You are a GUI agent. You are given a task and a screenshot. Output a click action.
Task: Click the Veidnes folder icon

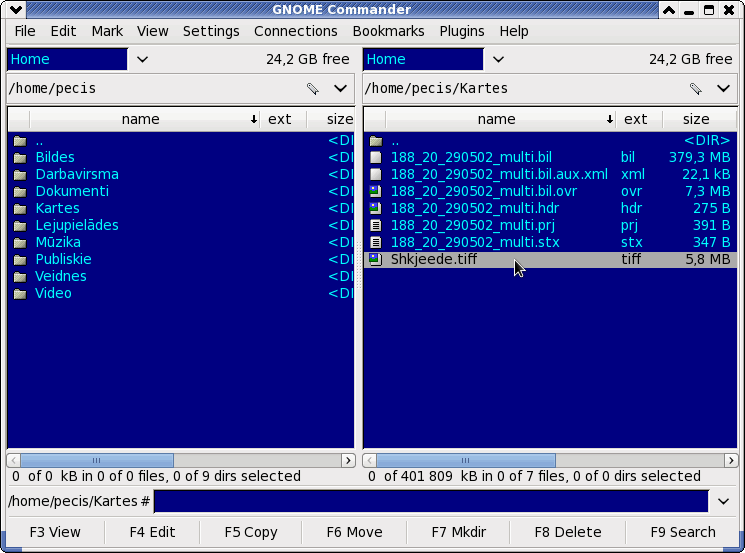point(20,277)
